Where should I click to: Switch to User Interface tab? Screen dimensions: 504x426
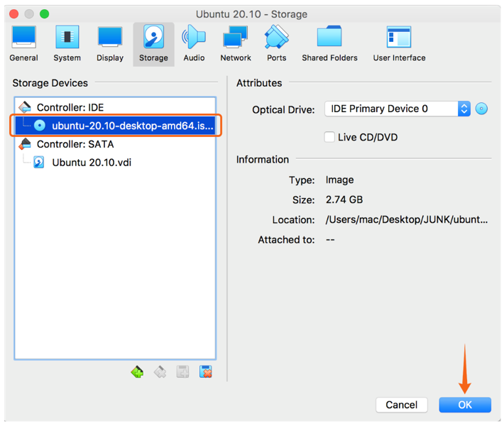(x=399, y=44)
